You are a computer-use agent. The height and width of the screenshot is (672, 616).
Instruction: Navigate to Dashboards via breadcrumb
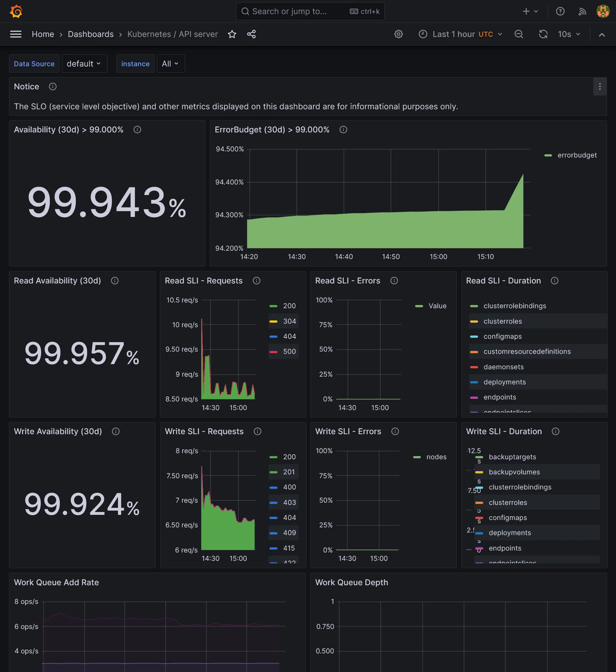tap(90, 34)
